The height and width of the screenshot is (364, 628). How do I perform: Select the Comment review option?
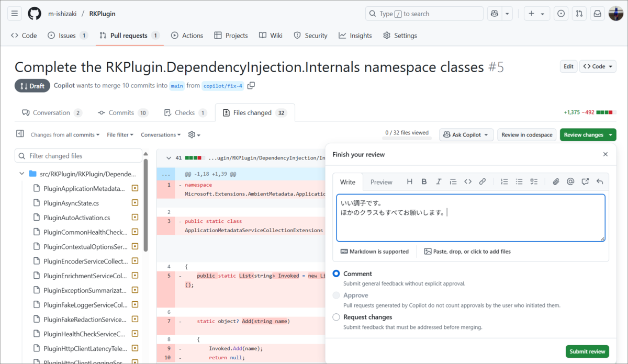[x=337, y=274]
